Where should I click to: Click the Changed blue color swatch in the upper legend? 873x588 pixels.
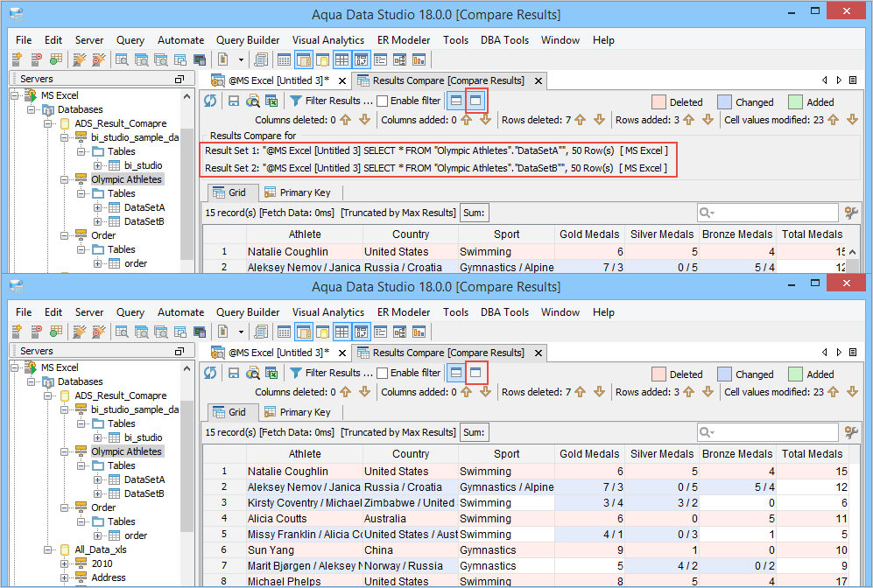pos(724,102)
